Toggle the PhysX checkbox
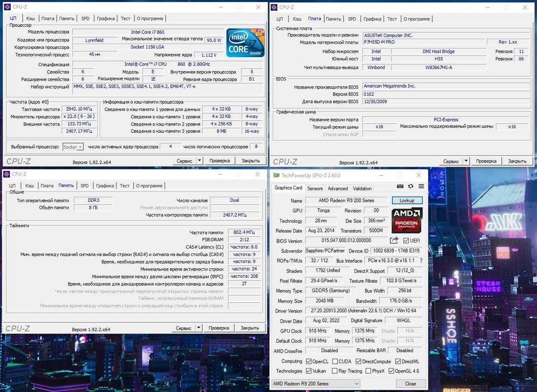Viewport: 537px width, 392px height. point(368,371)
